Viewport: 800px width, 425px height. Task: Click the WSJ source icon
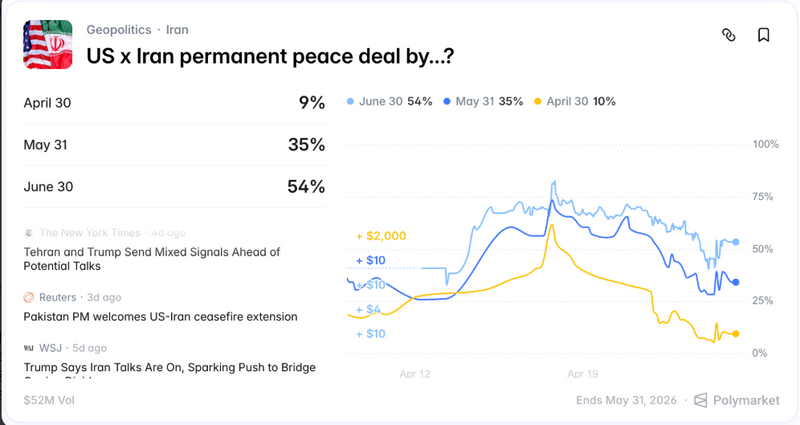coord(29,348)
